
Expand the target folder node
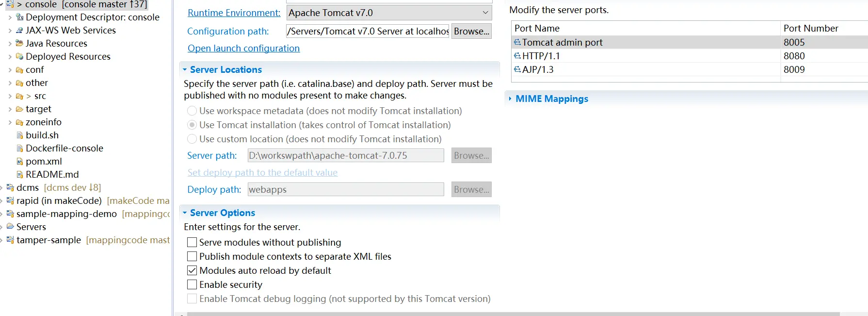coord(10,109)
